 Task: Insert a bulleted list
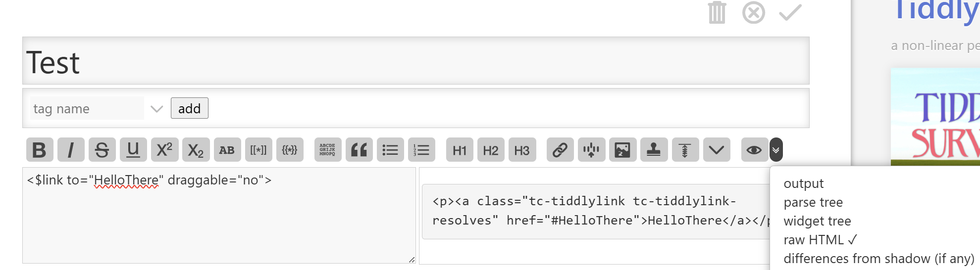pyautogui.click(x=390, y=150)
